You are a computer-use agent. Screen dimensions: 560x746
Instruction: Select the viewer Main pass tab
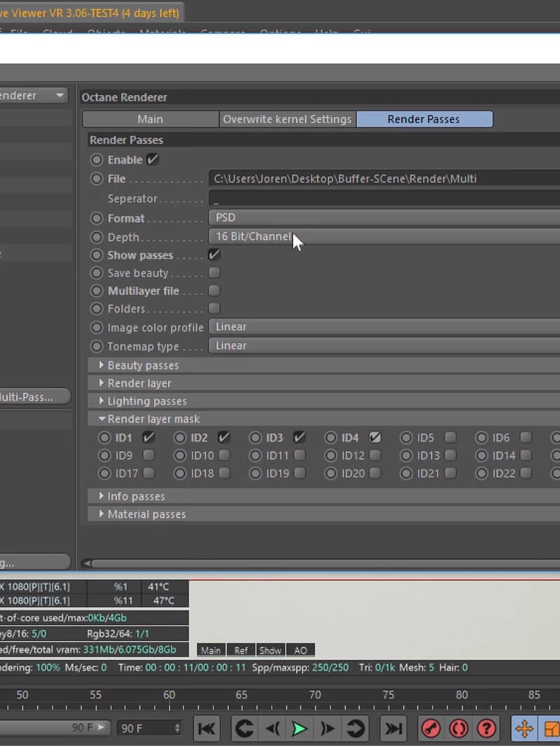[211, 650]
